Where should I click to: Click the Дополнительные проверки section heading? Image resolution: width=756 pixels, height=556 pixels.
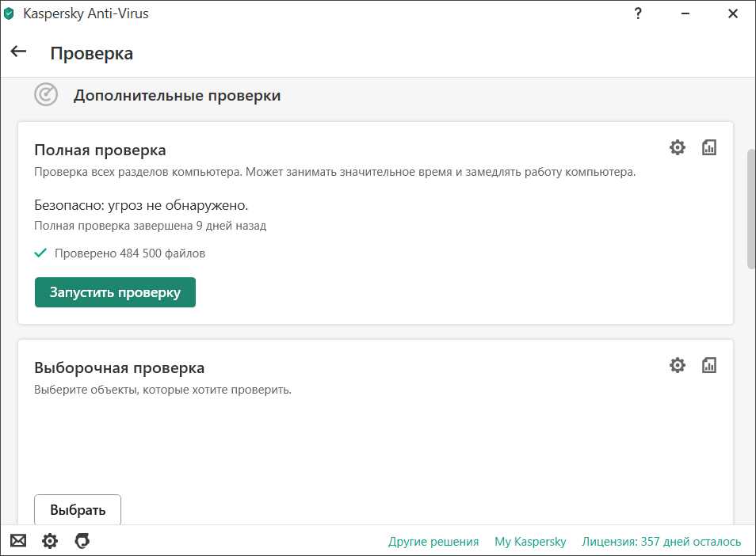click(x=177, y=96)
